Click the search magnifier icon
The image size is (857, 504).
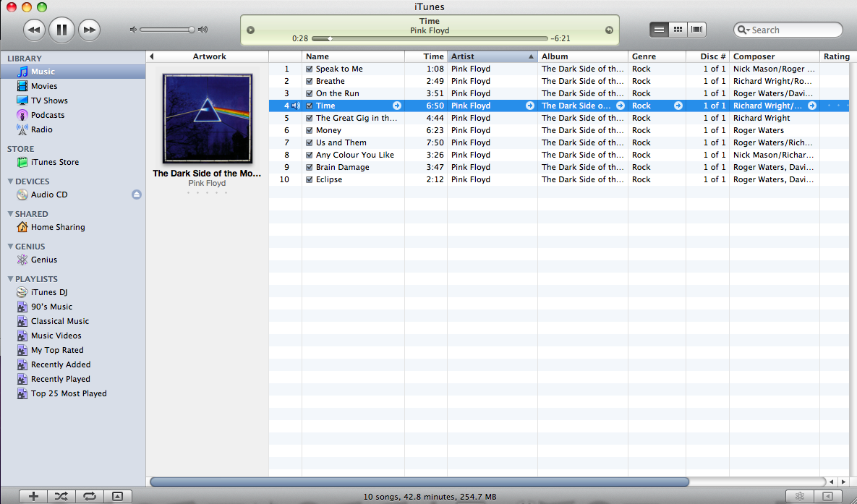[x=742, y=30]
